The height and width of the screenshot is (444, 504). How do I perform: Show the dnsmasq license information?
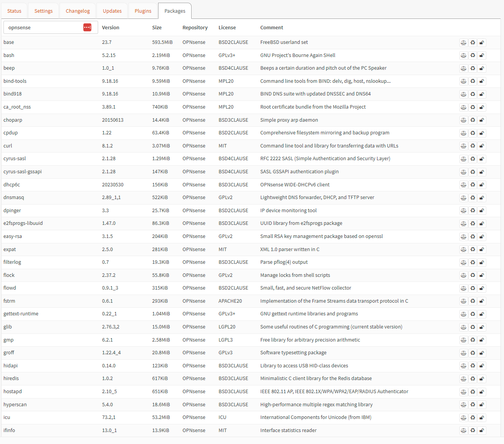click(464, 198)
